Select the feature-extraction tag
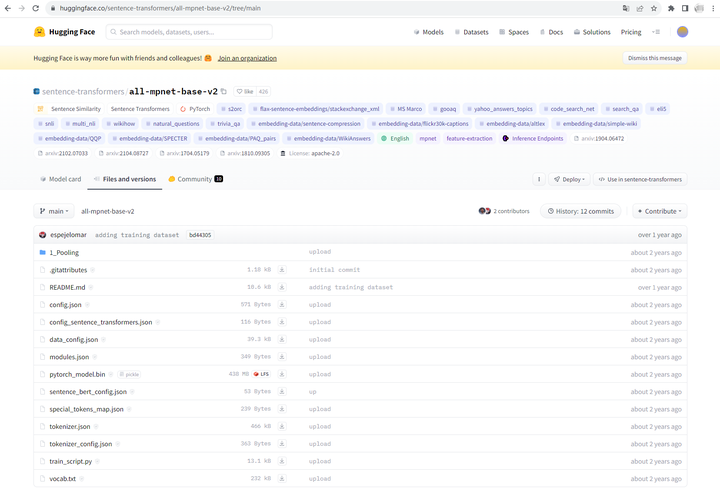 pyautogui.click(x=469, y=138)
